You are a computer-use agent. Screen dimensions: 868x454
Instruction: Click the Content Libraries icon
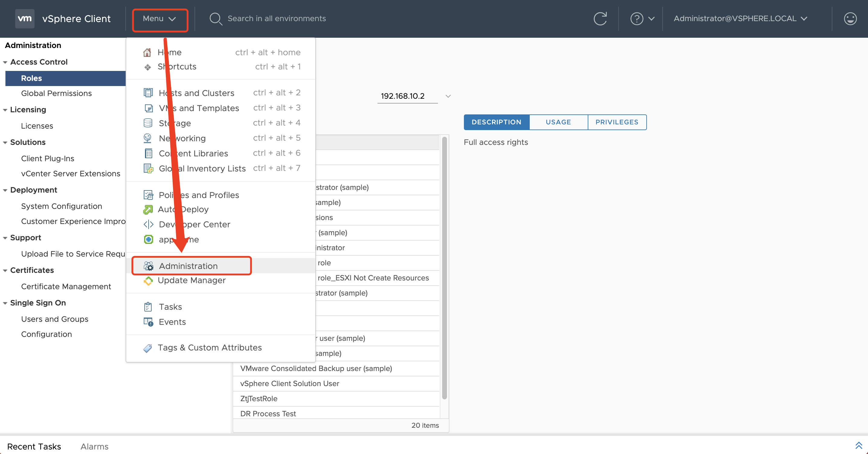tap(148, 153)
